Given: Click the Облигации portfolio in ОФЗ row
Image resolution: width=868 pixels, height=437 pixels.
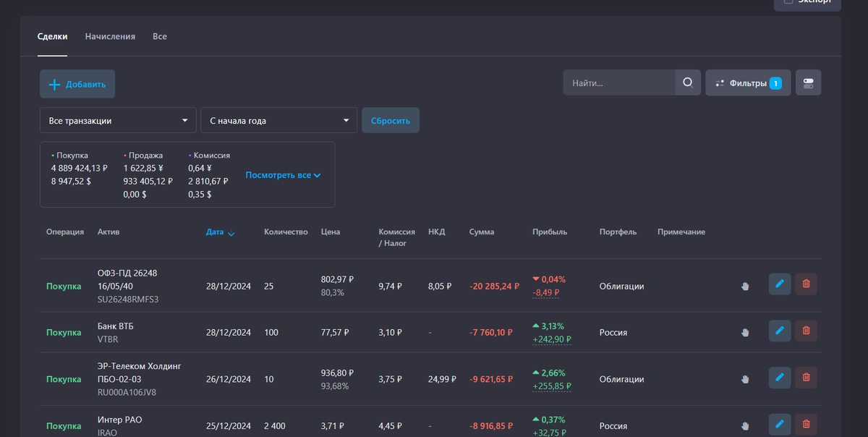Looking at the screenshot, I should coord(622,286).
